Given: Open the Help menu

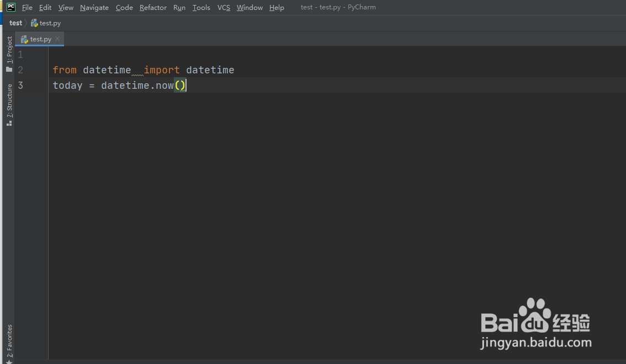Looking at the screenshot, I should [x=277, y=8].
